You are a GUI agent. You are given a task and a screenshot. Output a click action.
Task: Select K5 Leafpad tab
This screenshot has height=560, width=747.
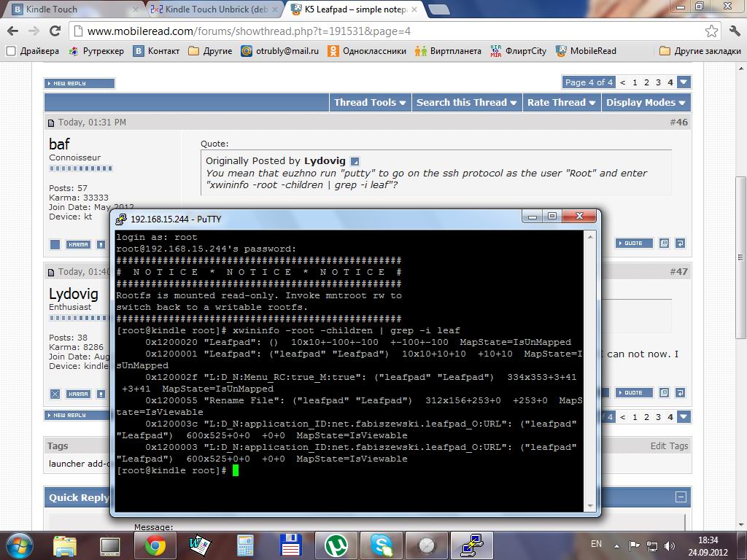coord(355,9)
